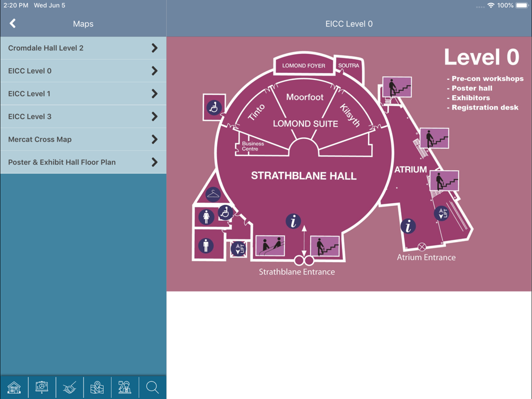Tap the cloakroom hanger icon
Screen dimensions: 532x399
[x=213, y=194]
